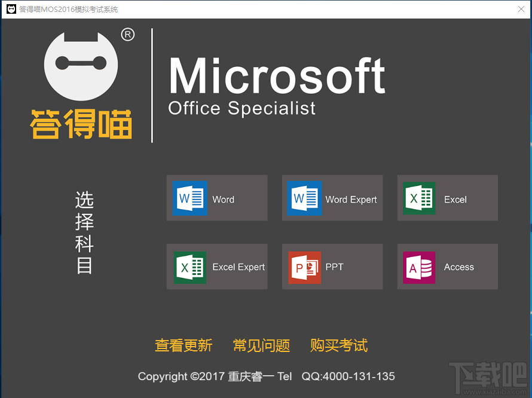Click the cat icon in title bar
The image size is (532, 398).
tap(11, 9)
